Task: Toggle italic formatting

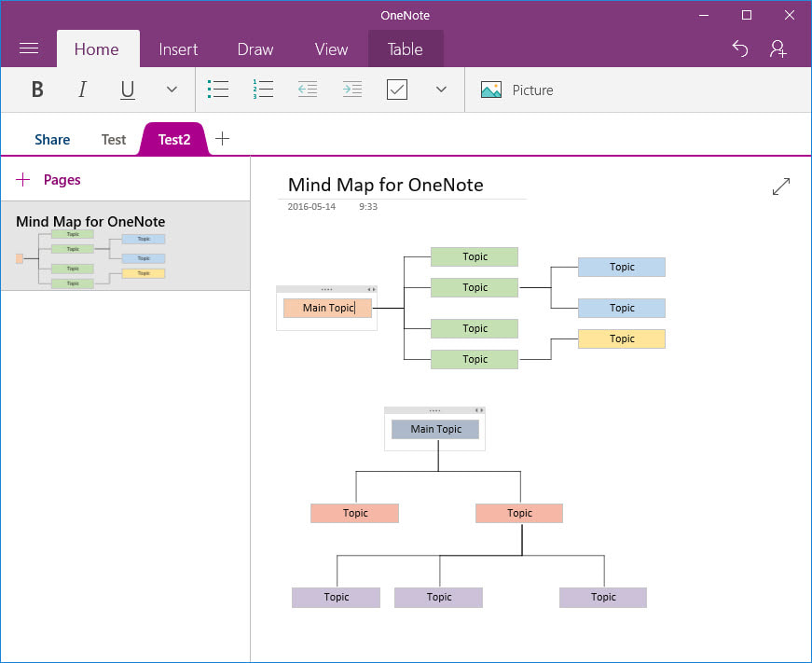Action: 82,90
